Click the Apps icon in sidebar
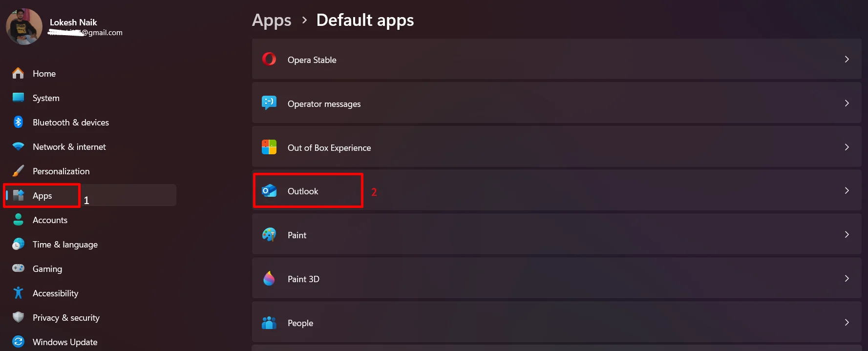868x351 pixels. tap(19, 195)
